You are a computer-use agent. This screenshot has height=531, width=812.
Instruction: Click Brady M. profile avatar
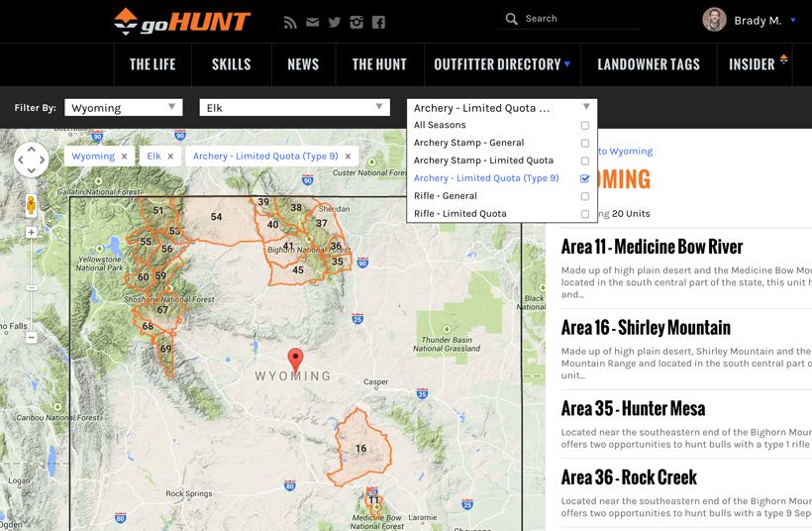[x=714, y=20]
